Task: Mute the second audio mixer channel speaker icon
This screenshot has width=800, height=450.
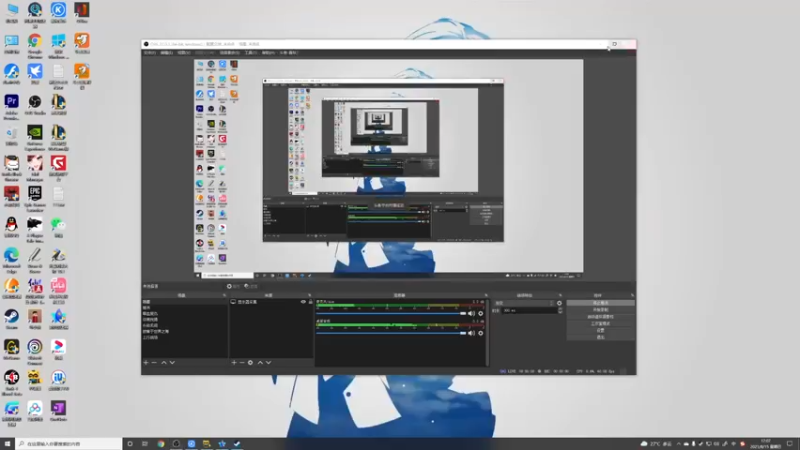Action: tap(471, 333)
